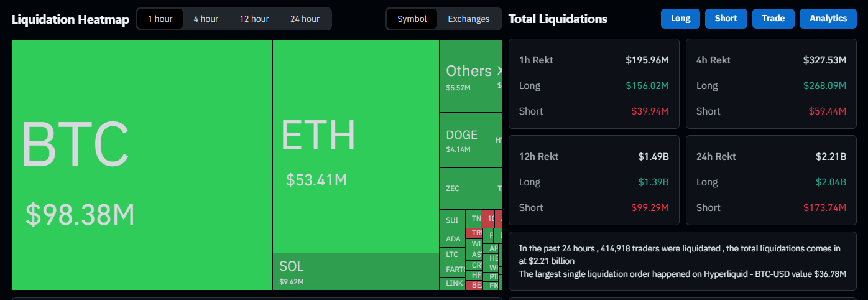Click the ZEC heatmap tile
The width and height of the screenshot is (868, 300).
coord(464,189)
